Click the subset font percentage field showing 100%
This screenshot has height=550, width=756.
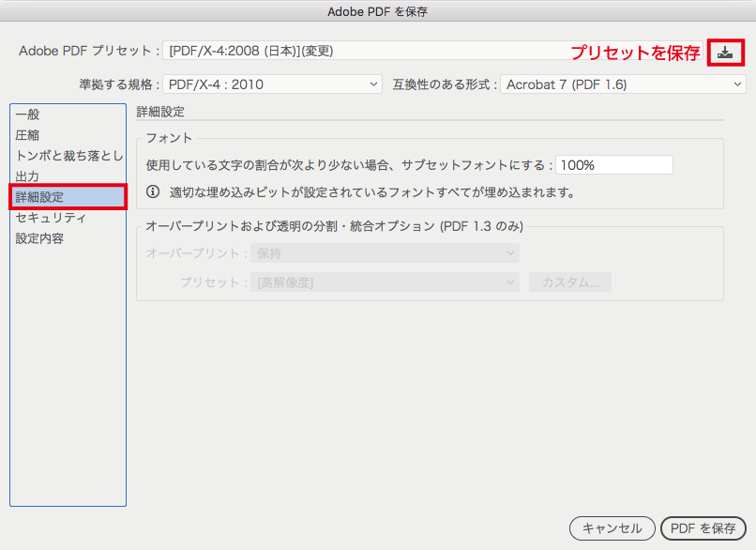tap(614, 165)
